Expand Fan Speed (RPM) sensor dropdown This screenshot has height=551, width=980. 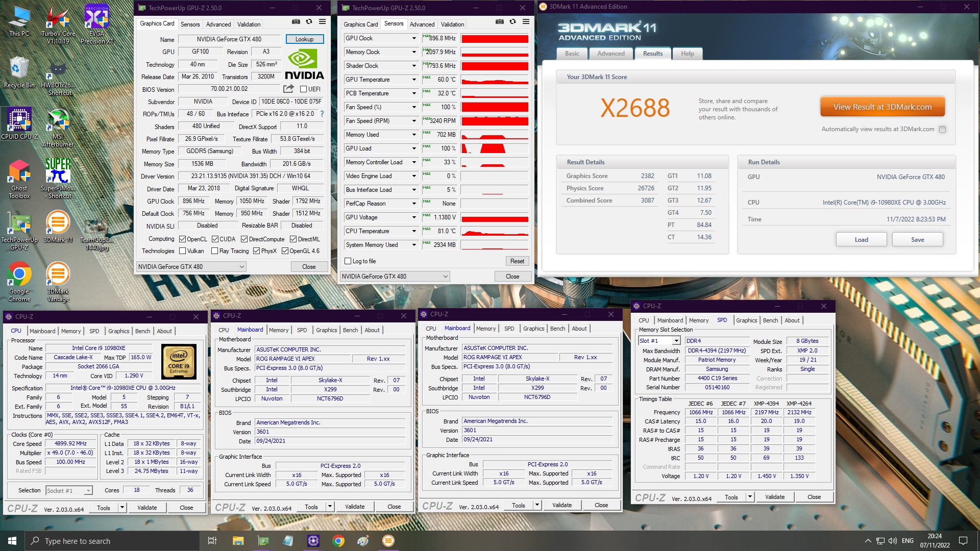[x=414, y=121]
